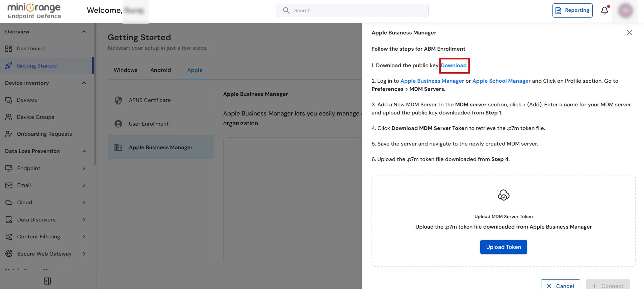The image size is (644, 289).
Task: Expand the Endpoint submenu chevron
Action: pos(84,168)
